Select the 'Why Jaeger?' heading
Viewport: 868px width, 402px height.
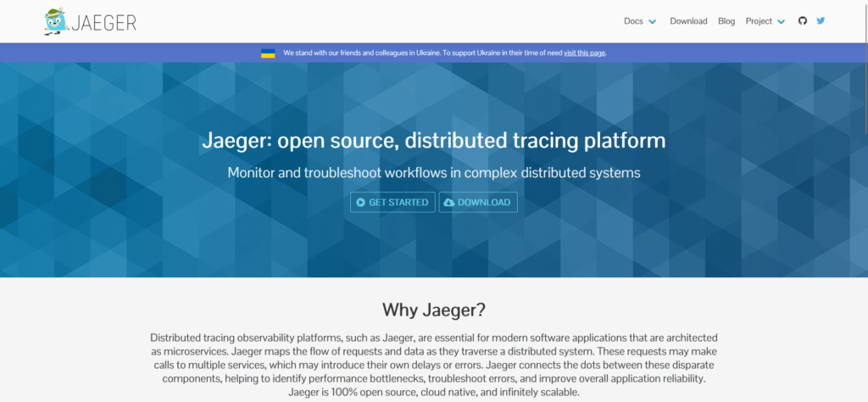[x=434, y=309]
